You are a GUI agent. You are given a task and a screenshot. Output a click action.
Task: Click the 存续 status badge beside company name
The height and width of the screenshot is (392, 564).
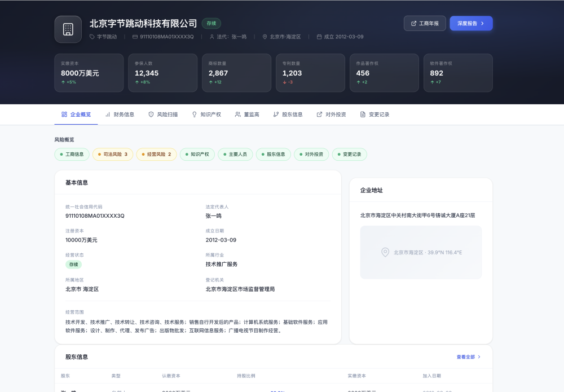(x=211, y=23)
